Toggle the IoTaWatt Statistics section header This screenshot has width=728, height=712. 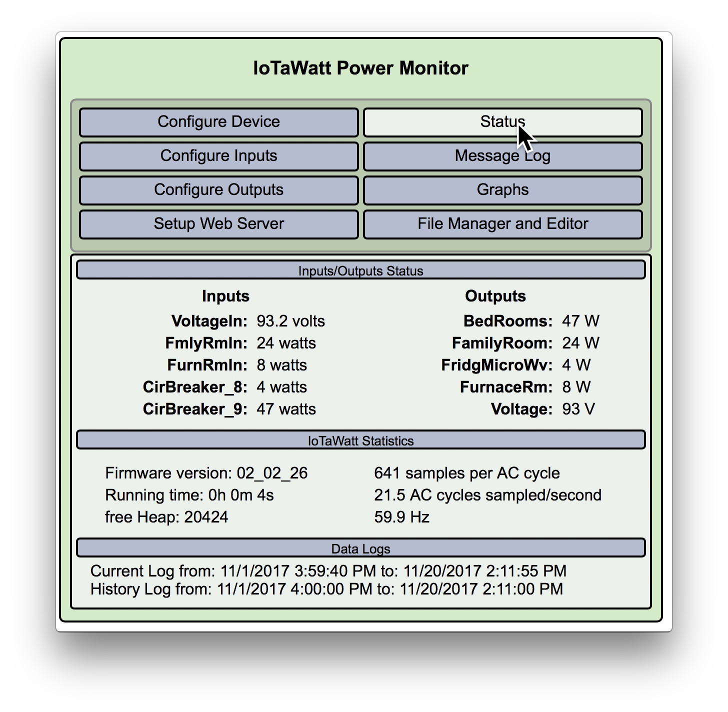(x=361, y=440)
